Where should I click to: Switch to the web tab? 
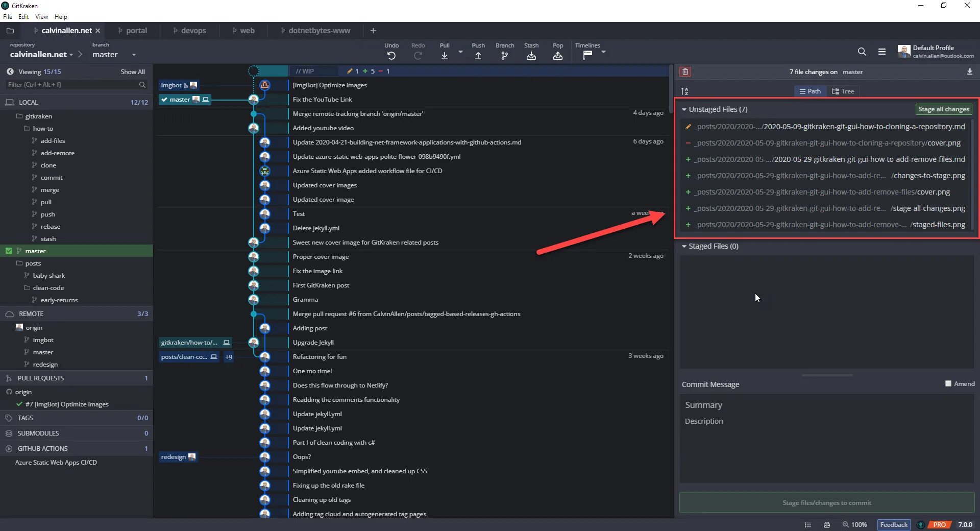(243, 31)
